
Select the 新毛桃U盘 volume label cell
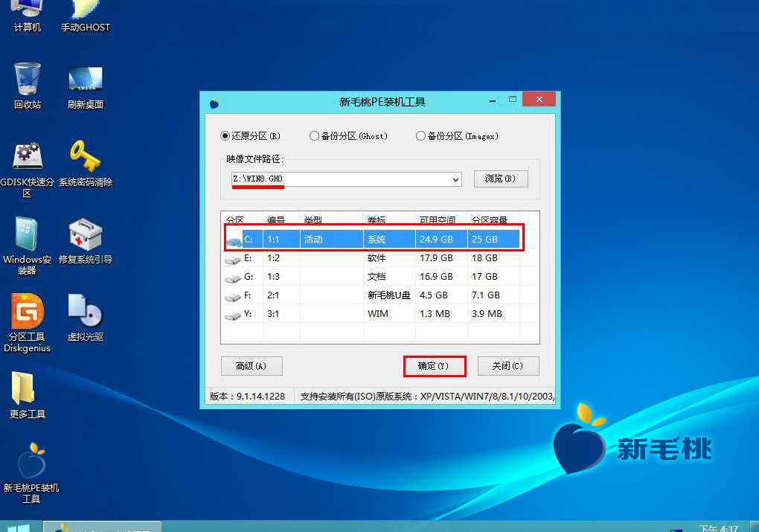388,295
